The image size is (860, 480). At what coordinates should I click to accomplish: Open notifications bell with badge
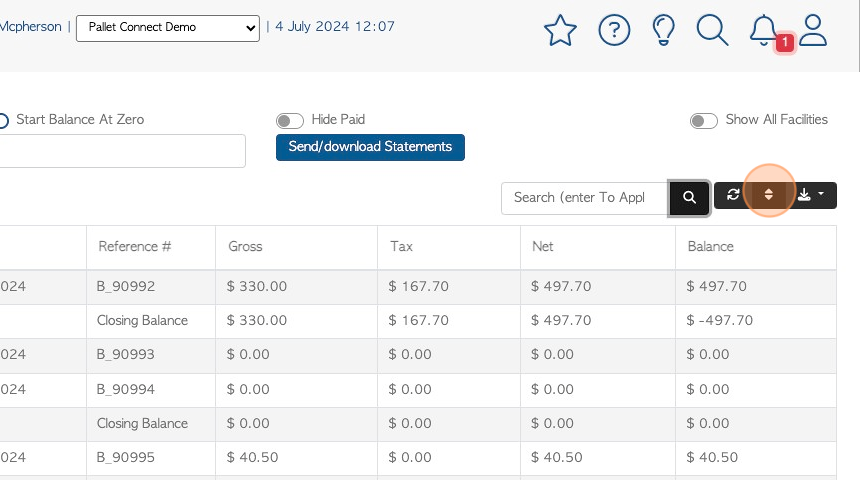pyautogui.click(x=768, y=32)
